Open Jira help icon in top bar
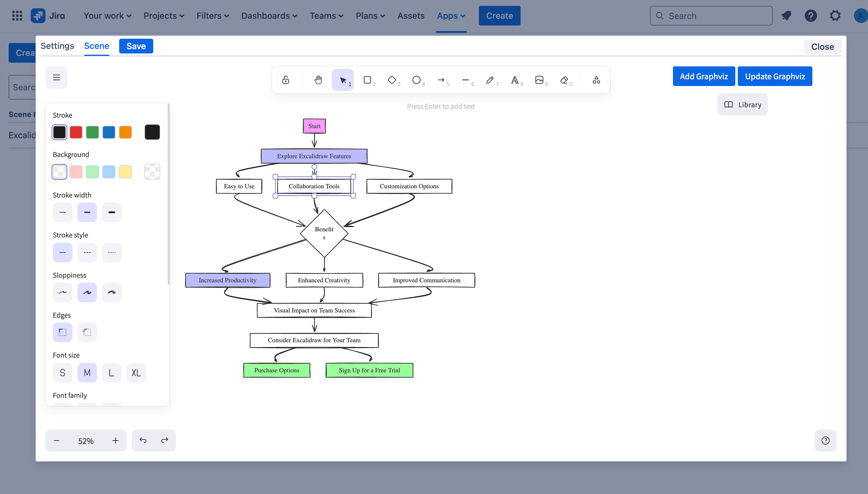The image size is (868, 494). point(811,16)
